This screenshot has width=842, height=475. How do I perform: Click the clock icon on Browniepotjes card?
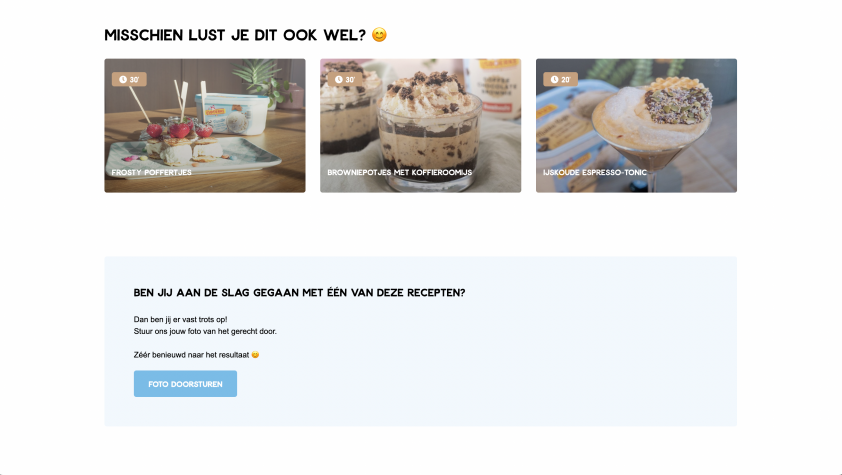click(x=339, y=79)
